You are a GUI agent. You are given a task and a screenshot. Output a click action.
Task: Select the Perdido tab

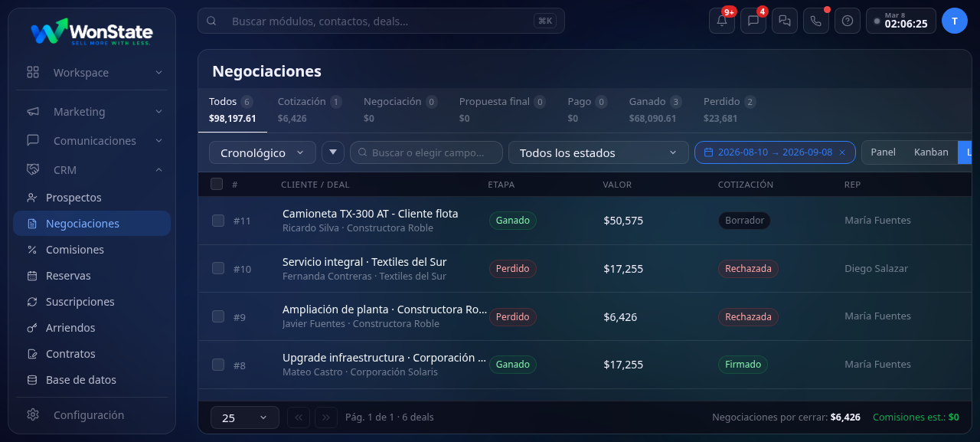(730, 110)
